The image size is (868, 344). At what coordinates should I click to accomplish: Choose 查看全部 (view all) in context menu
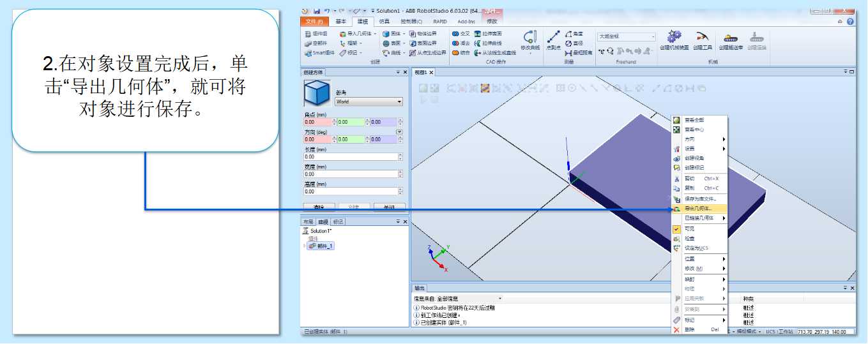point(699,120)
